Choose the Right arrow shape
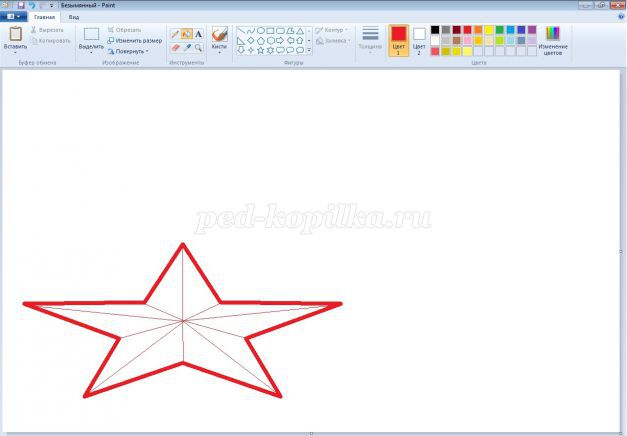The image size is (627, 436). [x=280, y=40]
